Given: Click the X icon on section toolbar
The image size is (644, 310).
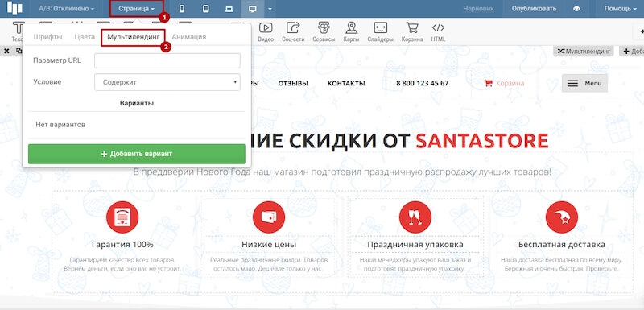Looking at the screenshot, I should click(x=6, y=52).
